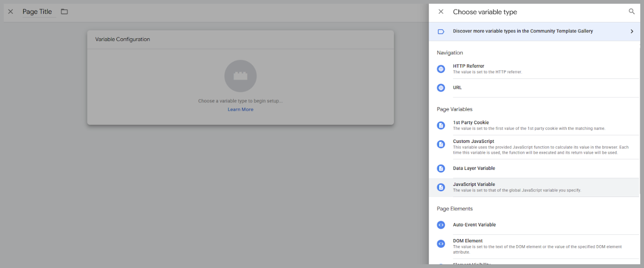Select JavaScript Variable type
Image resolution: width=644 pixels, height=268 pixels.
[x=474, y=184]
